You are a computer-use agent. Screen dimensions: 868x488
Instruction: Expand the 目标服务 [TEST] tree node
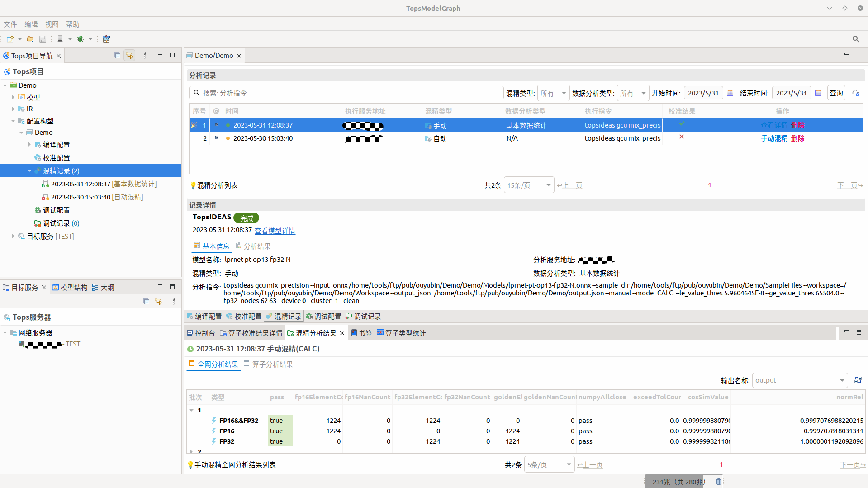(x=13, y=236)
